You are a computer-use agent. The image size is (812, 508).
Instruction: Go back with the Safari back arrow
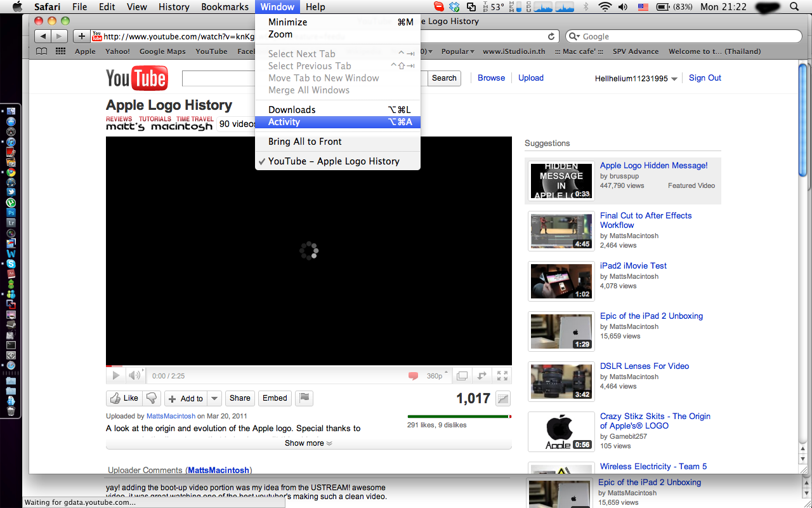pyautogui.click(x=43, y=36)
